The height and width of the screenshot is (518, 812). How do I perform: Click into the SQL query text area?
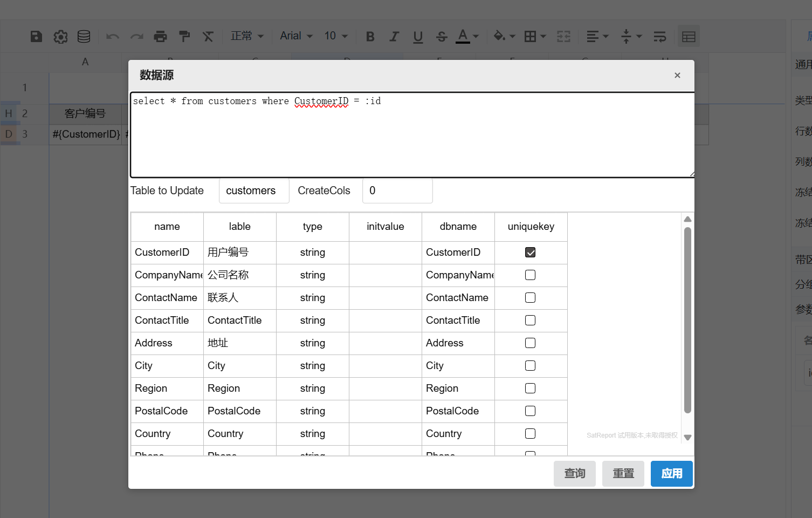click(412, 135)
